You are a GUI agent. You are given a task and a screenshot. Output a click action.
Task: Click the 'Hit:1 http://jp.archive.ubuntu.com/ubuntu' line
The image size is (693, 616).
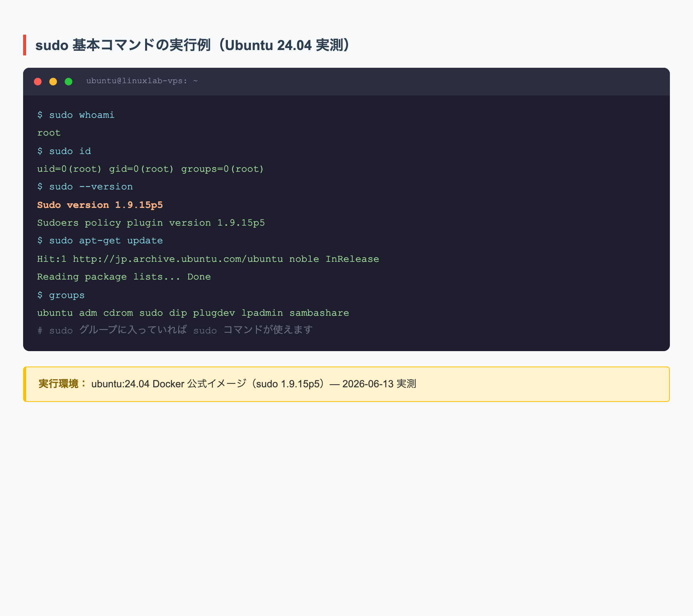pyautogui.click(x=208, y=259)
